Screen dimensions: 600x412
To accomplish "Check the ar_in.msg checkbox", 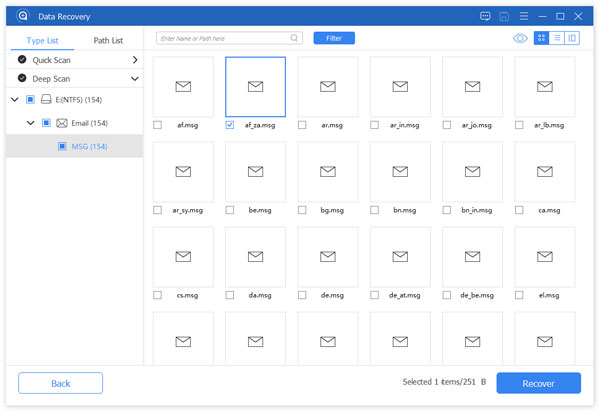I will point(374,125).
